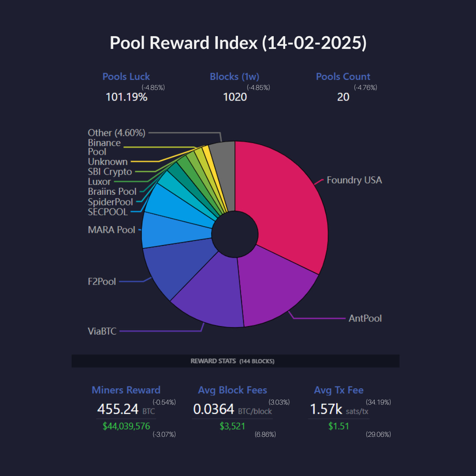The height and width of the screenshot is (476, 476).
Task: Click the Pool Reward Index title
Action: [x=238, y=42]
